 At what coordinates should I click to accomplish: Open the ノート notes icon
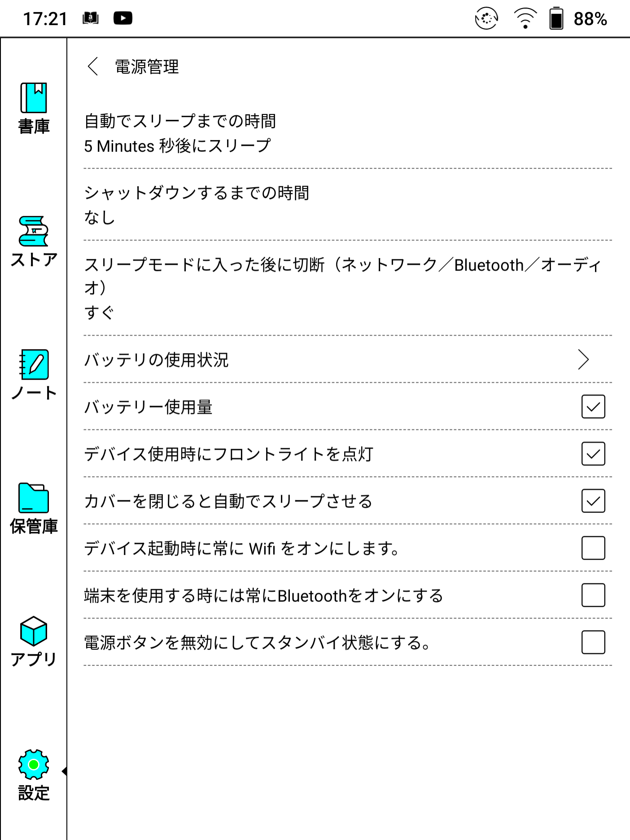tap(34, 364)
